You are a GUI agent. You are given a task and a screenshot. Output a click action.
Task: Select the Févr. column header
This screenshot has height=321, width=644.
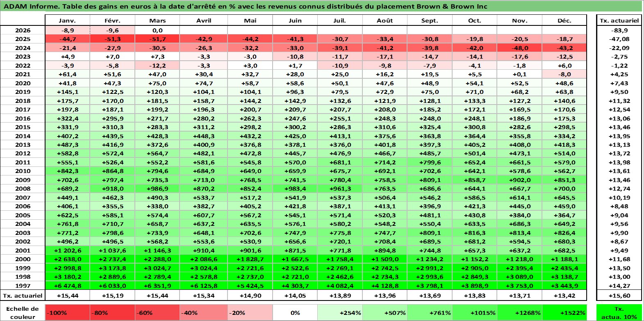pyautogui.click(x=112, y=20)
